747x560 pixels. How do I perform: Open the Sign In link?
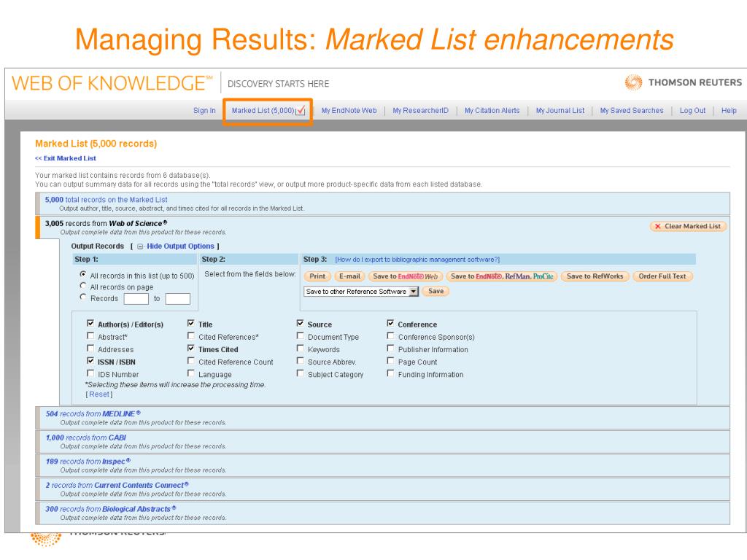204,111
